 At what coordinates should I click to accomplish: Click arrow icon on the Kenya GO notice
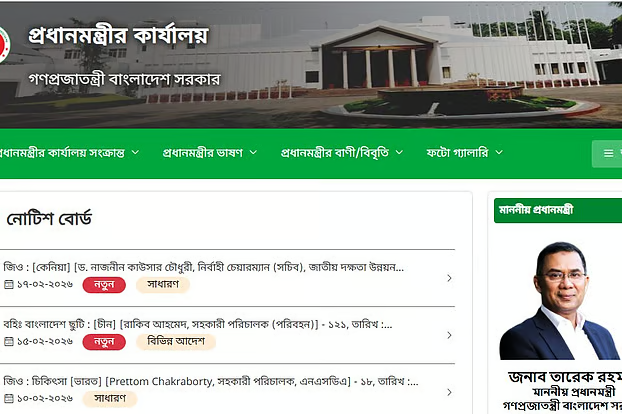[449, 278]
